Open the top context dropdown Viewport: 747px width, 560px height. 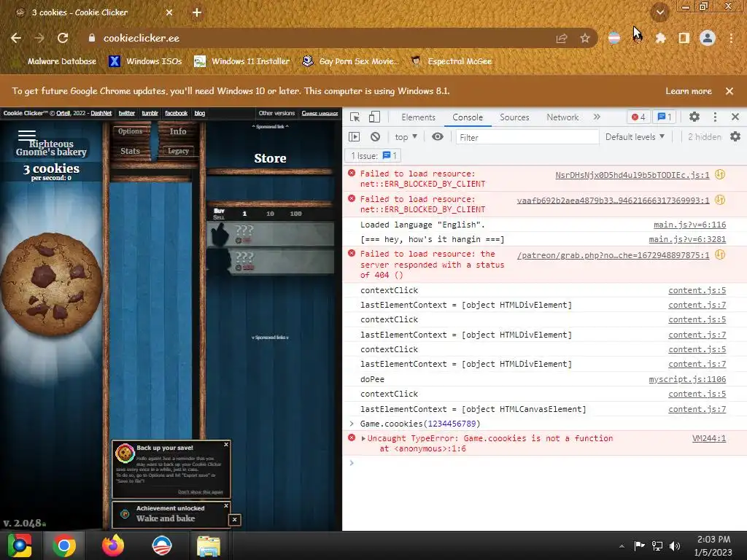406,137
